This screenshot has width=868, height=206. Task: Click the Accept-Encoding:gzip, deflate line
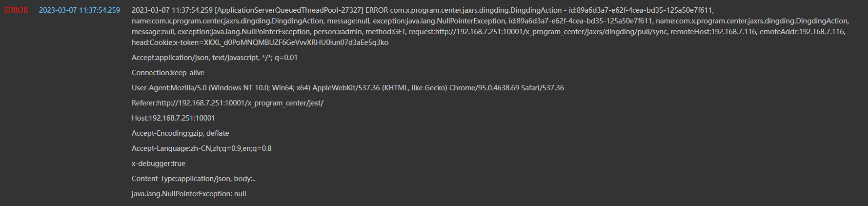(x=180, y=133)
